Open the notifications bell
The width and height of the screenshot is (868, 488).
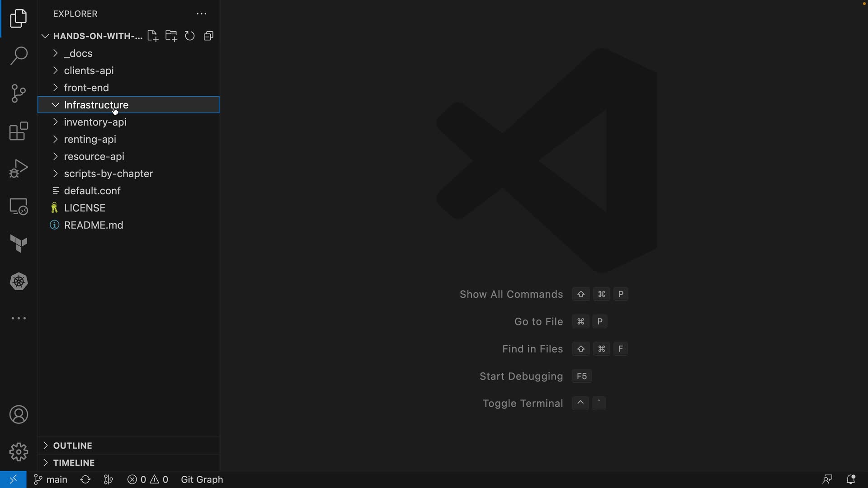pos(850,479)
